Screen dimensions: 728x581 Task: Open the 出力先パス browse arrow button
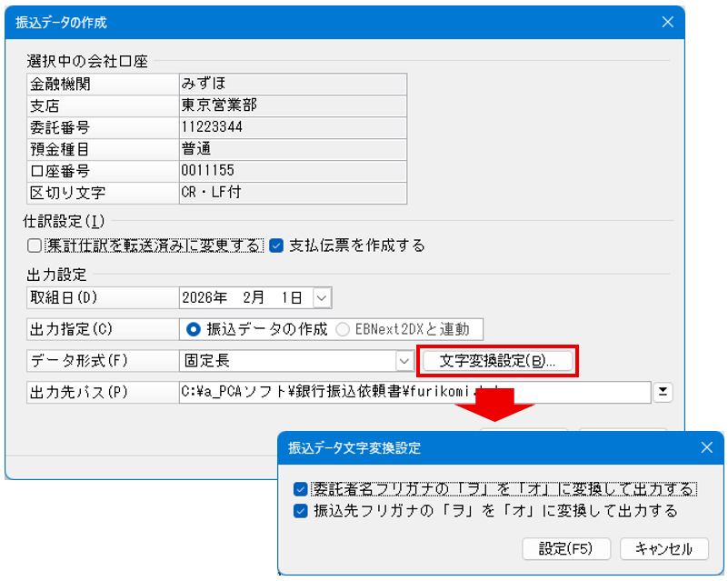click(663, 392)
